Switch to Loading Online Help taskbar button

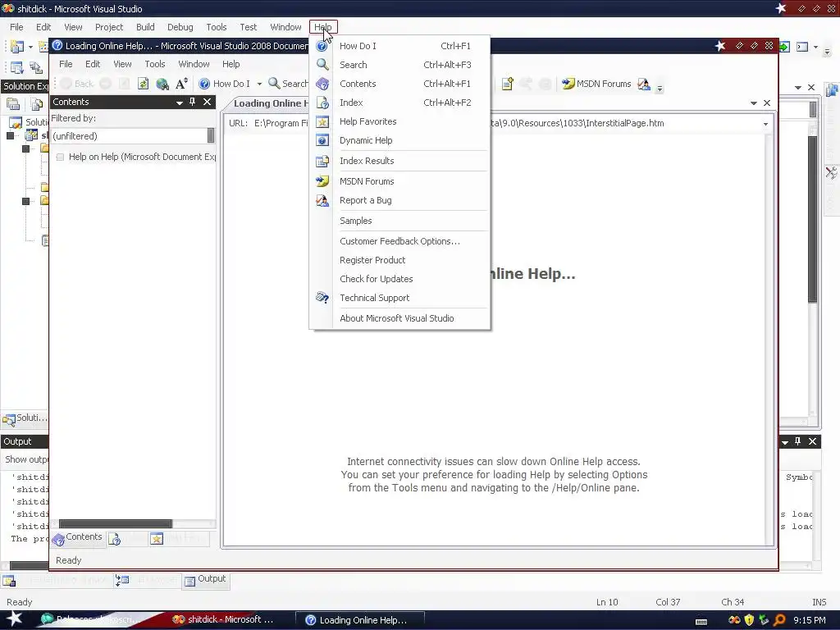coord(360,620)
